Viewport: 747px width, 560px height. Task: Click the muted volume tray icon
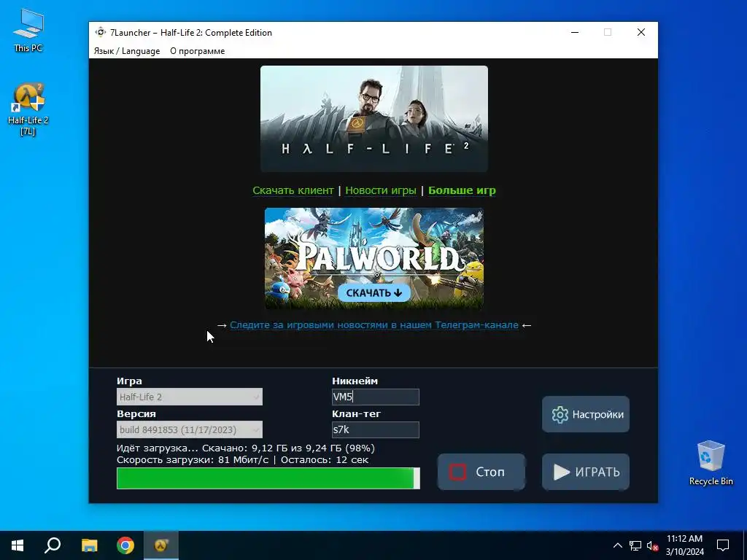(x=653, y=545)
